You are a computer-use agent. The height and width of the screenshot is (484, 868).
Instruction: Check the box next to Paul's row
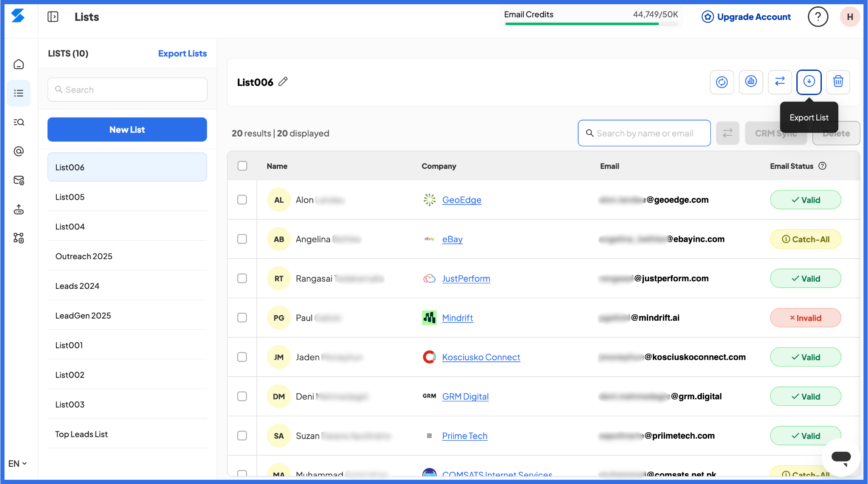[242, 318]
